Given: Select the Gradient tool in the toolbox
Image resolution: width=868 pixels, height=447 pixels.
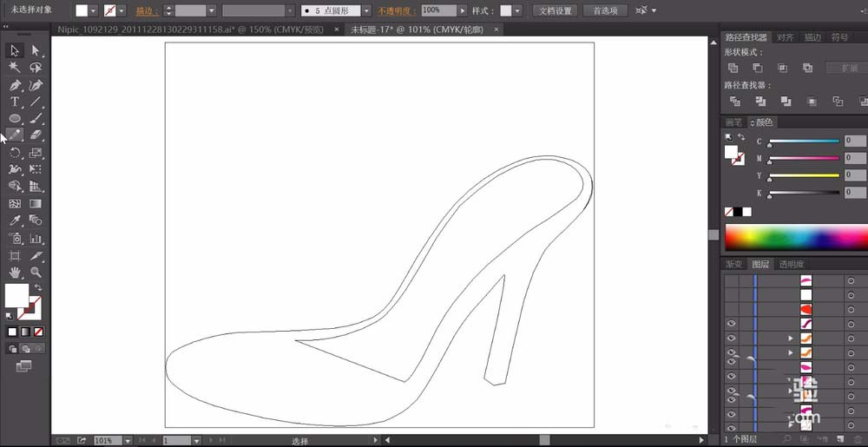Looking at the screenshot, I should pyautogui.click(x=36, y=204).
